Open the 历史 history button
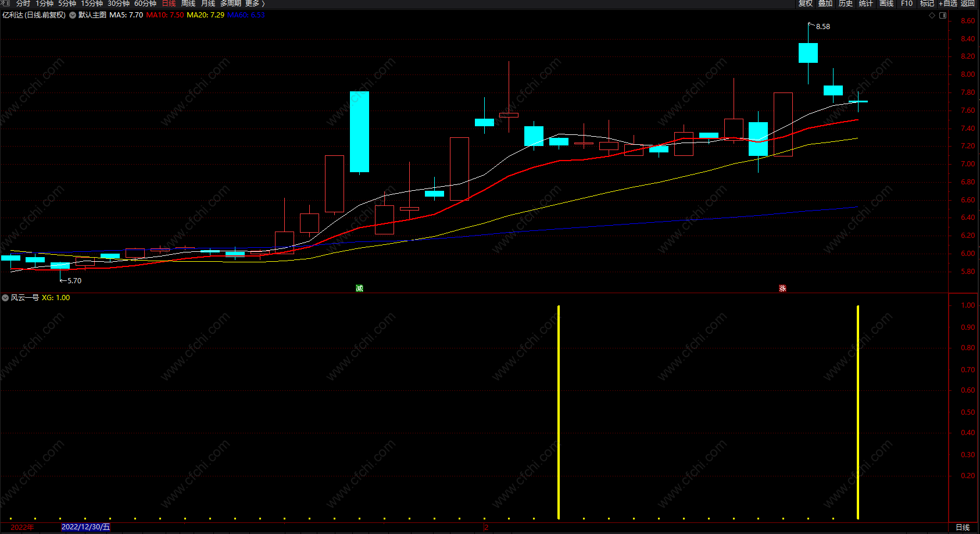The height and width of the screenshot is (534, 980). pyautogui.click(x=846, y=3)
